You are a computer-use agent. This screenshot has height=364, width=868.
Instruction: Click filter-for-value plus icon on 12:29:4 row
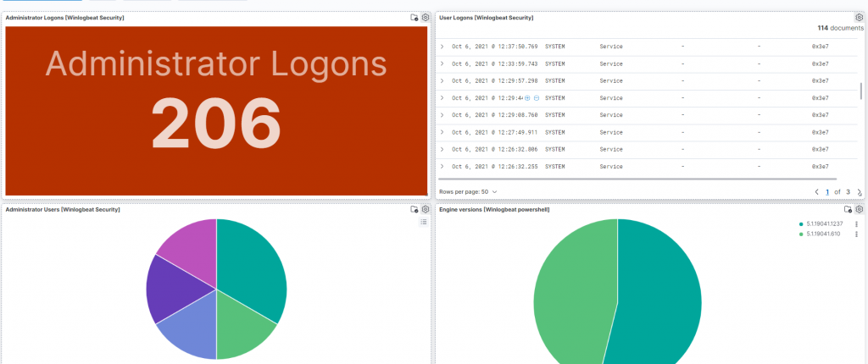pos(527,98)
